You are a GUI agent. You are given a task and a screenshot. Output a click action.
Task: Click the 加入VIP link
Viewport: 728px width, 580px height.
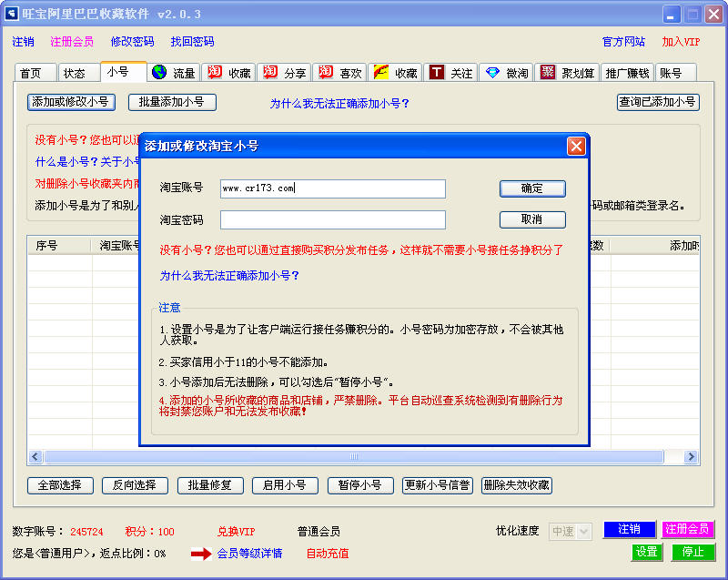pyautogui.click(x=681, y=42)
